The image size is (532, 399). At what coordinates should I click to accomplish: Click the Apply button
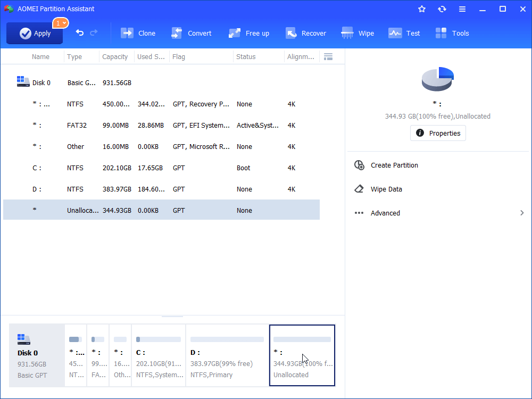[x=35, y=33]
